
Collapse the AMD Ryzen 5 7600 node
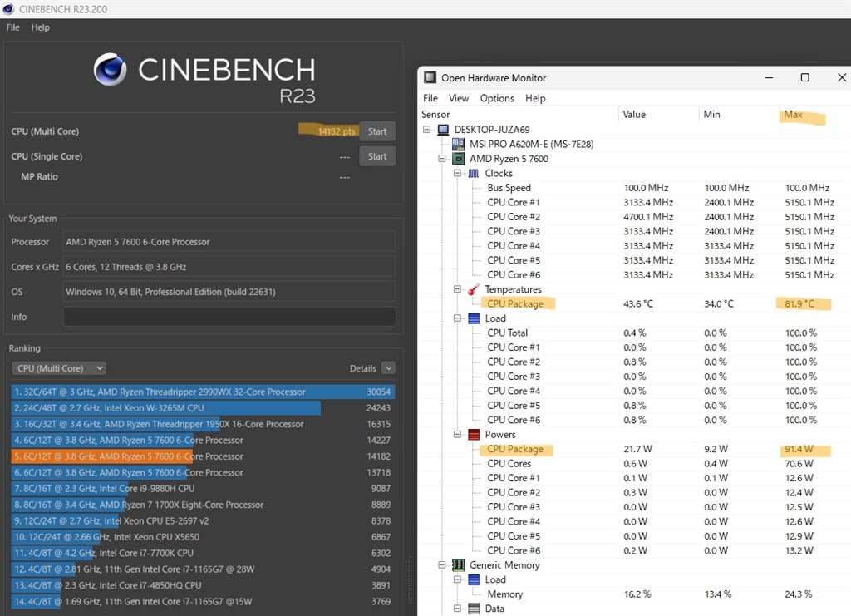(x=442, y=159)
